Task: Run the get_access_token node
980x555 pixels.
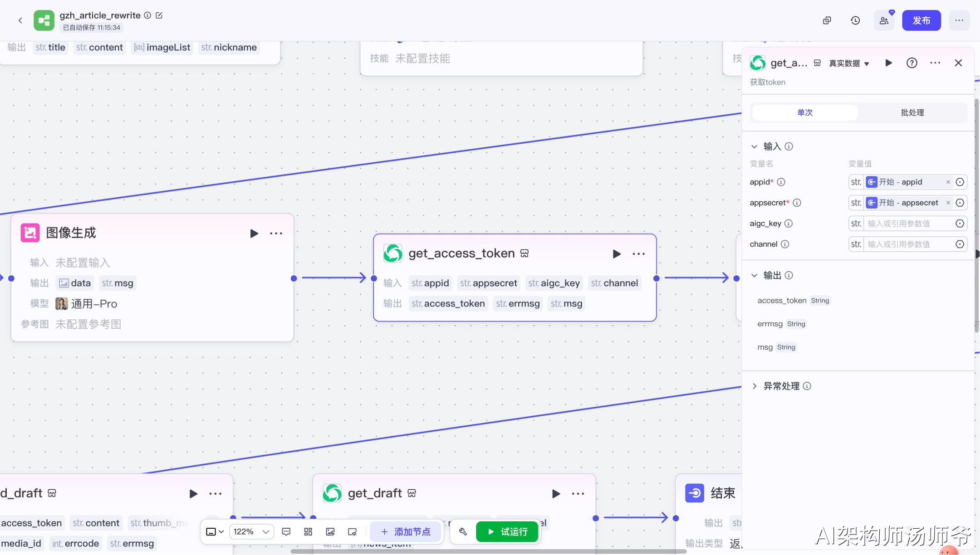Action: [616, 254]
